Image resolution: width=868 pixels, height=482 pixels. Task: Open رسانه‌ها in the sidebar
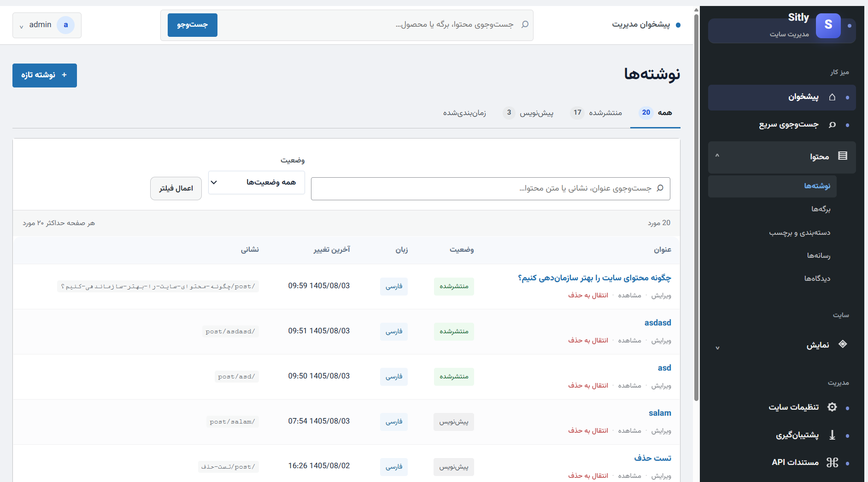pyautogui.click(x=818, y=256)
